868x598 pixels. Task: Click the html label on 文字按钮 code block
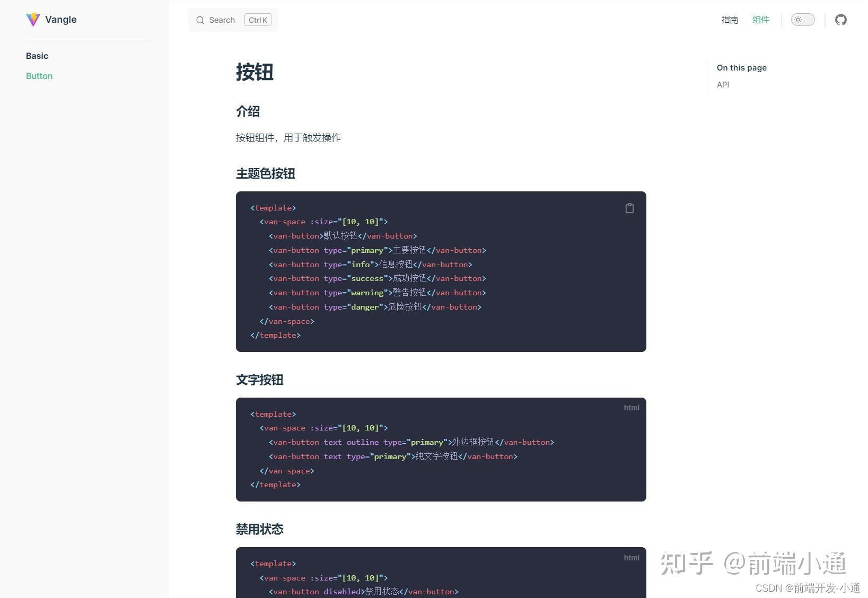tap(632, 408)
